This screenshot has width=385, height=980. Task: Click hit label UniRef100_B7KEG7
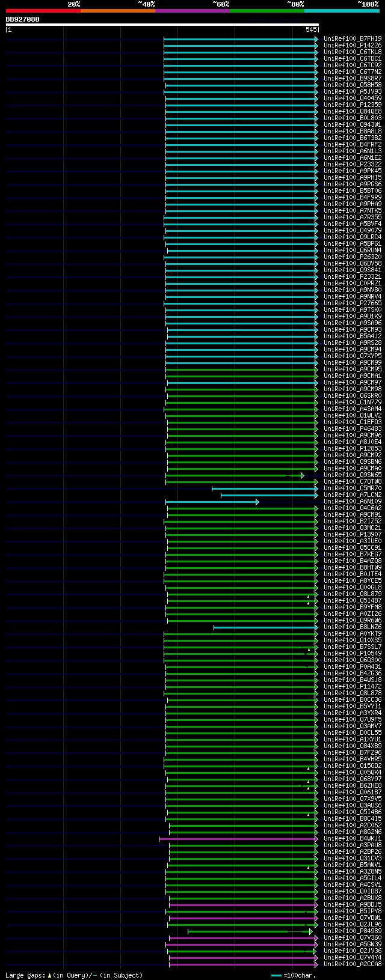click(353, 554)
